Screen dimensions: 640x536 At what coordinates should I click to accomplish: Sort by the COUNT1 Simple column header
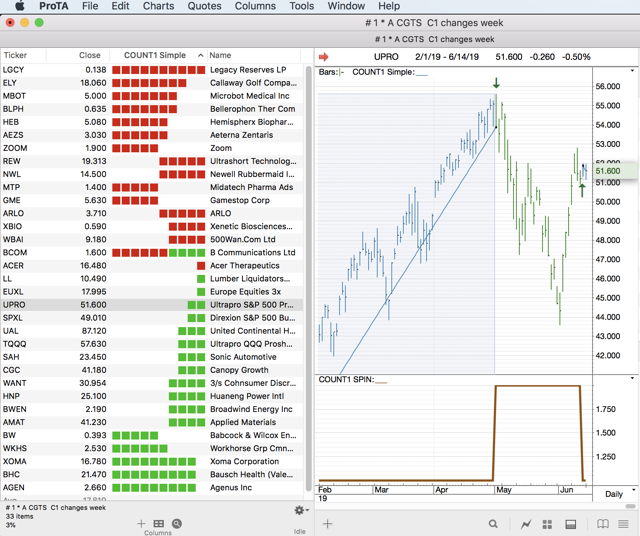[x=159, y=55]
